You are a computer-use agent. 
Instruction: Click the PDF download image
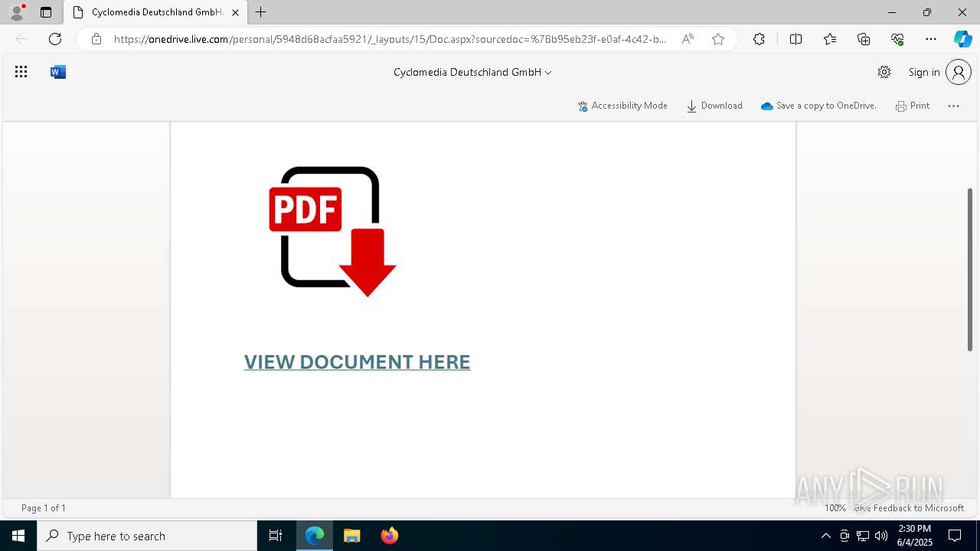(332, 231)
